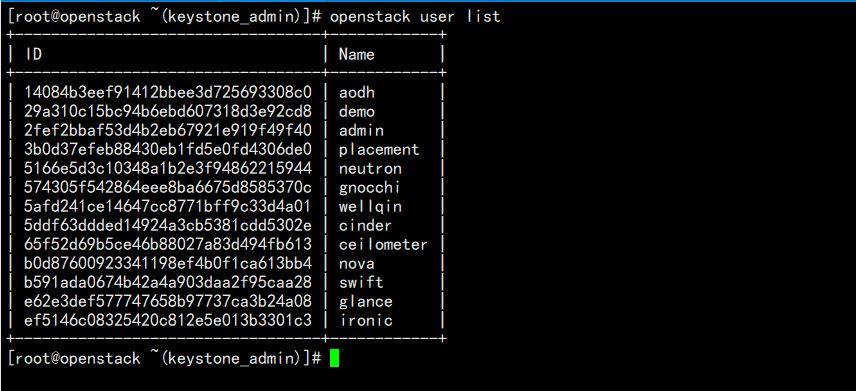Click the 'neutron' name in table
The width and height of the screenshot is (856, 391).
click(370, 168)
